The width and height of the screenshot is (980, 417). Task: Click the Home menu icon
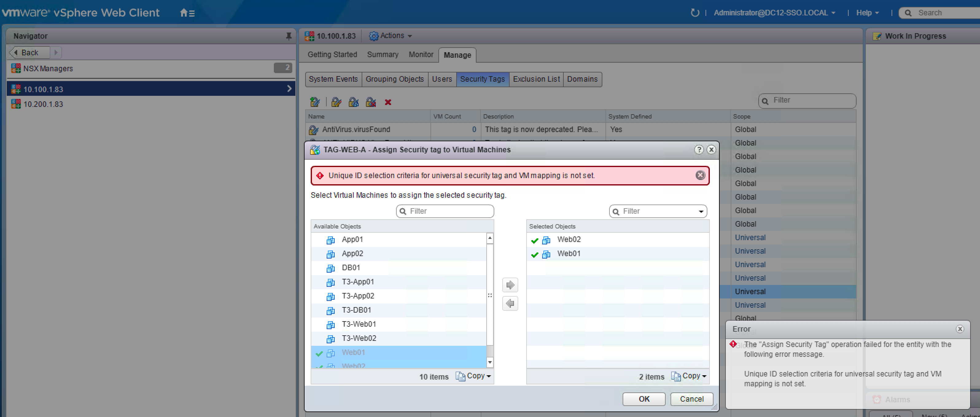187,13
